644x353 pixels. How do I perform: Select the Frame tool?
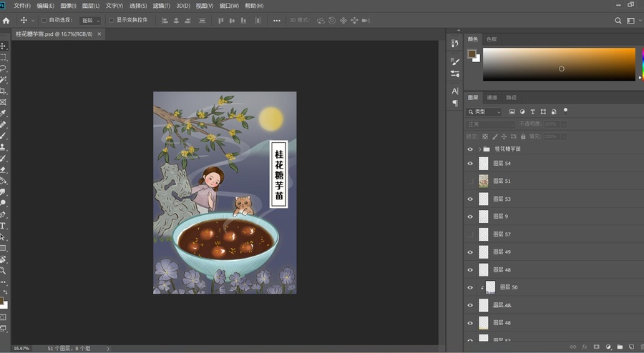[4, 102]
